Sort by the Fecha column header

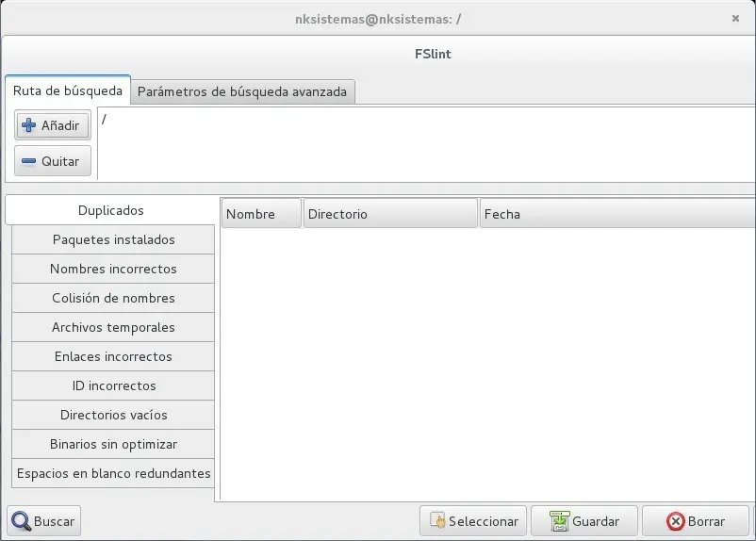617,214
